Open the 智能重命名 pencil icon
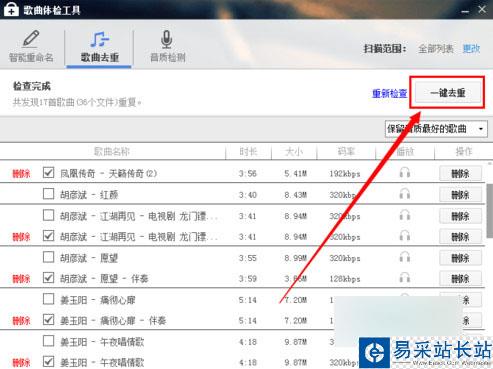493x369 pixels. [x=31, y=39]
